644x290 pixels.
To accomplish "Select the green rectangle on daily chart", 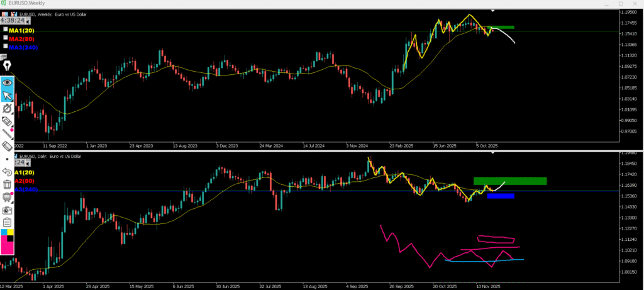I will pyautogui.click(x=509, y=181).
